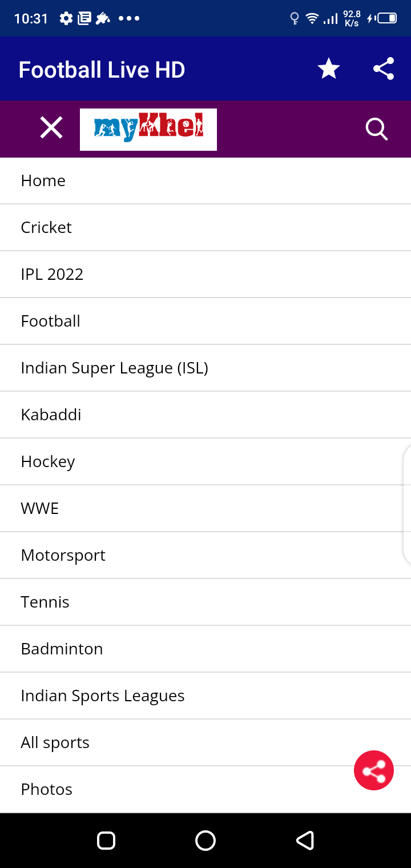Open recent apps square button
Image resolution: width=411 pixels, height=868 pixels.
pos(106,841)
